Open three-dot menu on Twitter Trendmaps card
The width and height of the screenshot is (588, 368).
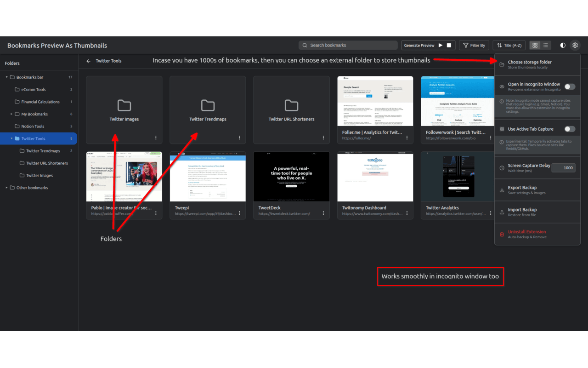coord(239,138)
